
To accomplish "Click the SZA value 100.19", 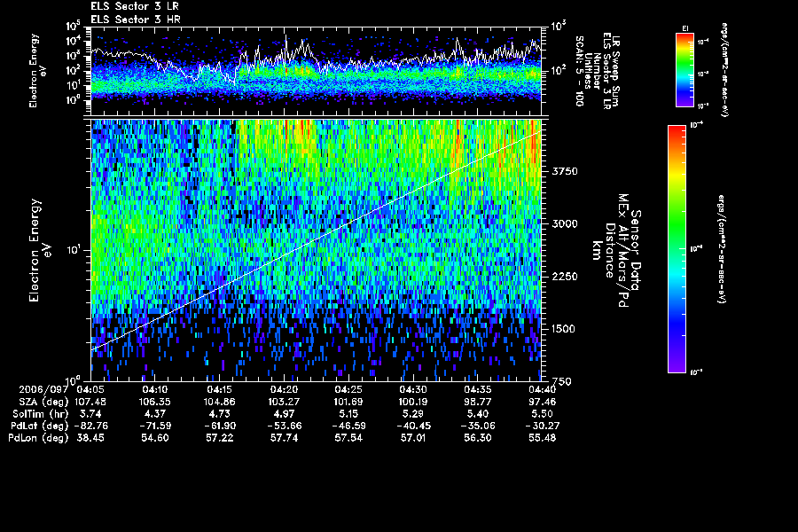I will point(412,402).
